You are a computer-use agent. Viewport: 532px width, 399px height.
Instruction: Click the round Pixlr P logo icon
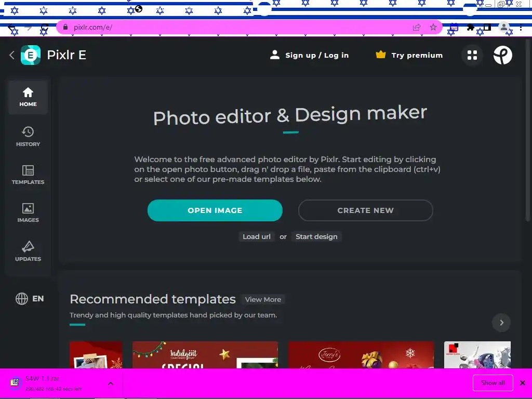click(502, 55)
